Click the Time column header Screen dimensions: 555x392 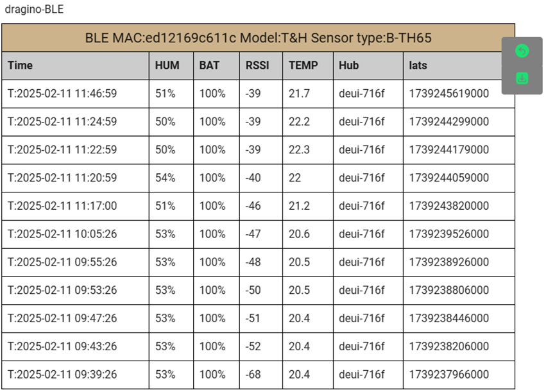20,65
